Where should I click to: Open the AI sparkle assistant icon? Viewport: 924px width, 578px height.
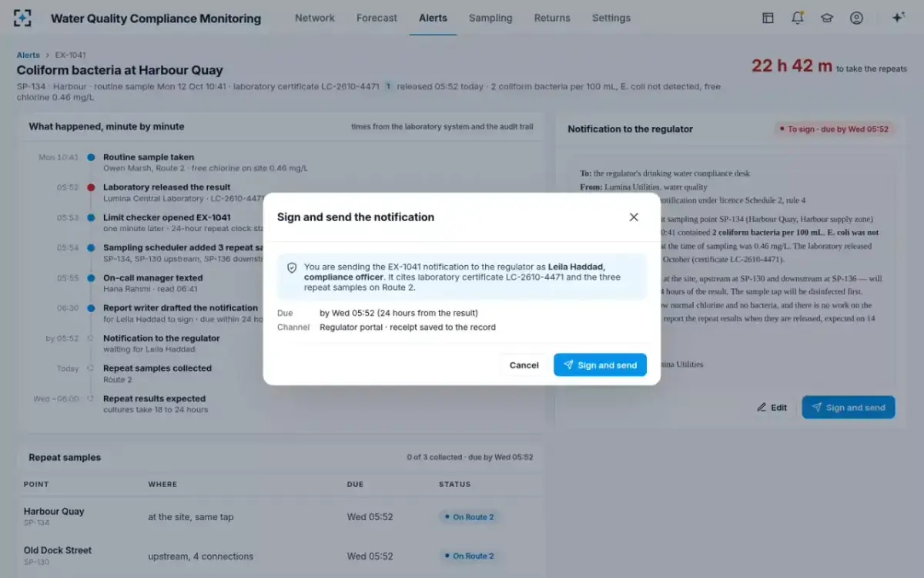coord(898,18)
